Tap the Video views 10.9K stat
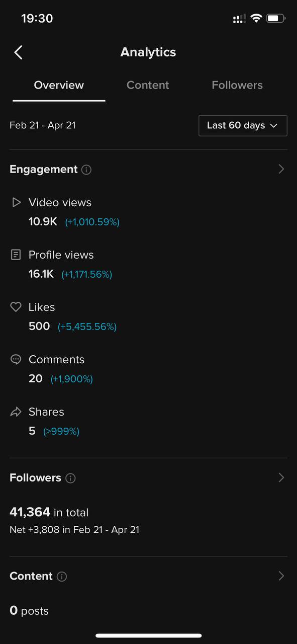Screen dimensions: 297x644 pos(43,221)
